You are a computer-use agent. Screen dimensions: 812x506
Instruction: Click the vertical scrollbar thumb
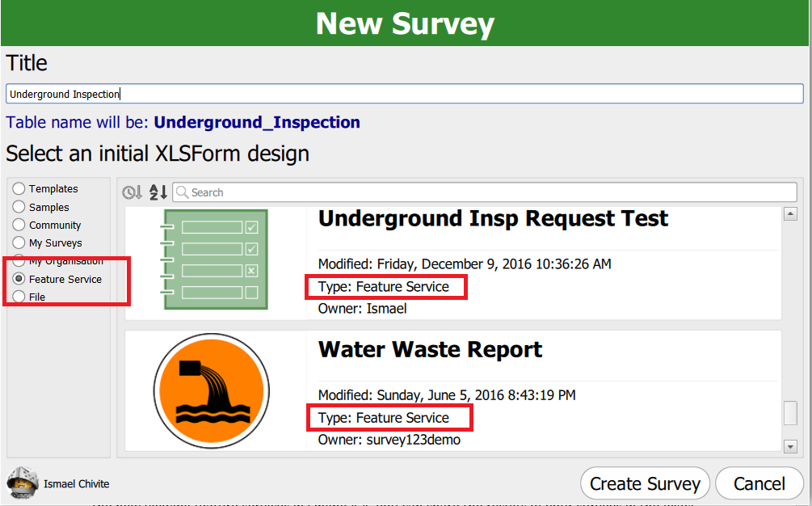[x=790, y=413]
